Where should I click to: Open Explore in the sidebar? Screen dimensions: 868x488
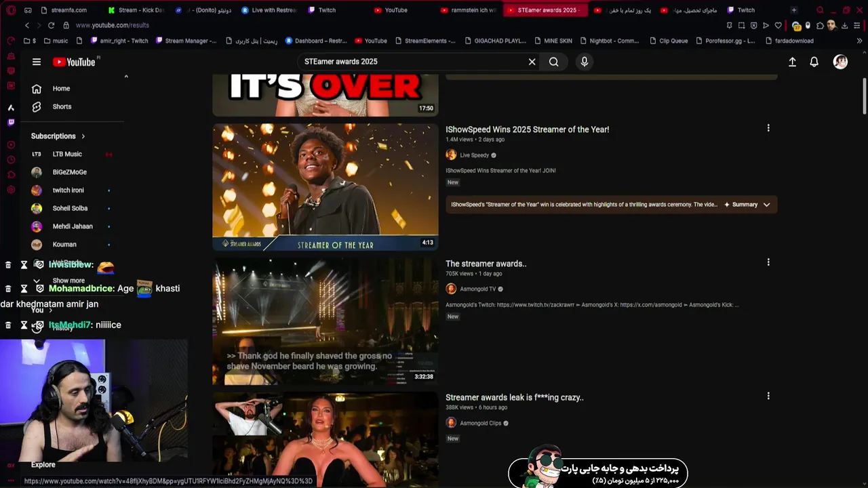click(43, 464)
